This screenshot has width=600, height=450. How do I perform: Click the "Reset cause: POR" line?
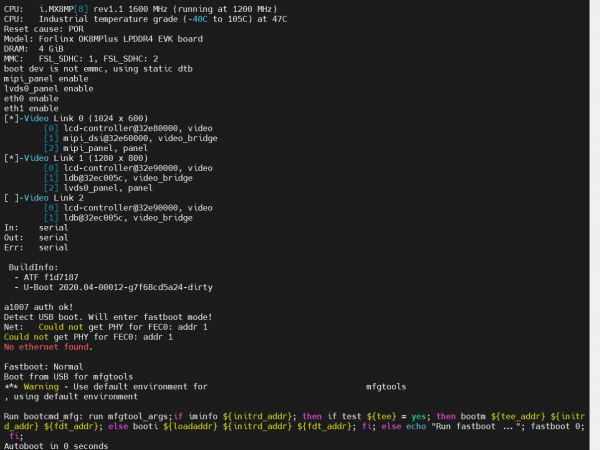pyautogui.click(x=42, y=28)
